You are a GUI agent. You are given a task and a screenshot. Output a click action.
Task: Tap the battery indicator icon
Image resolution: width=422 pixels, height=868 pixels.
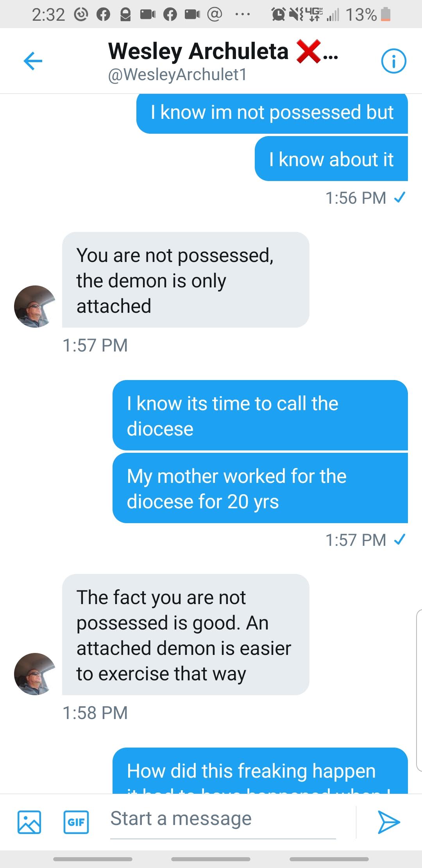pos(386,14)
